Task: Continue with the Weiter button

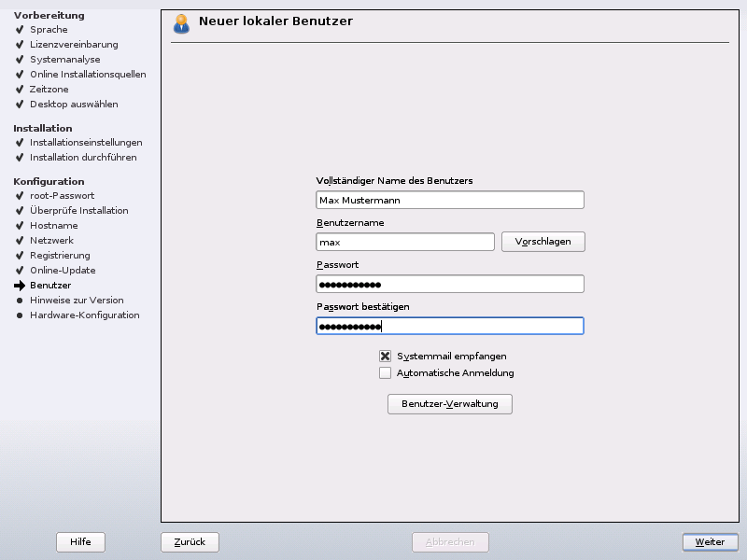Action: pos(710,542)
